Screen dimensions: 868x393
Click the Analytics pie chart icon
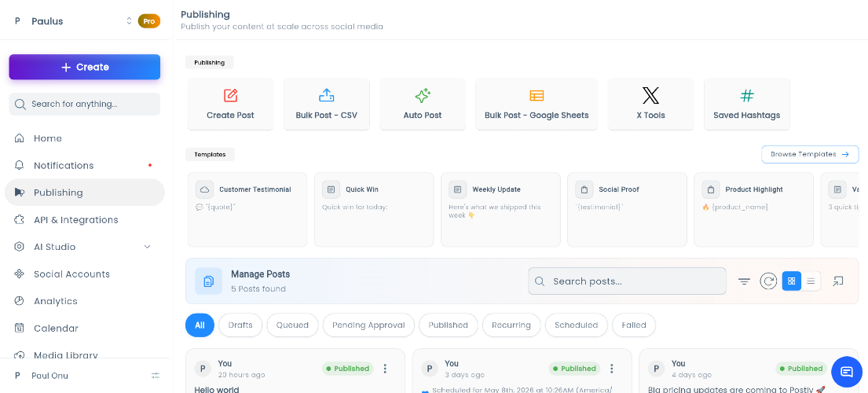20,301
